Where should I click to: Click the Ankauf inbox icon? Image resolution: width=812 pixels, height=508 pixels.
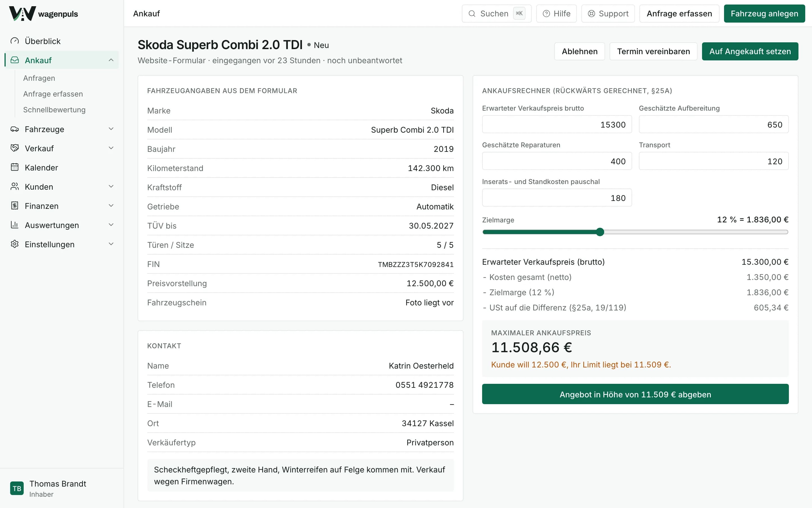pos(14,60)
